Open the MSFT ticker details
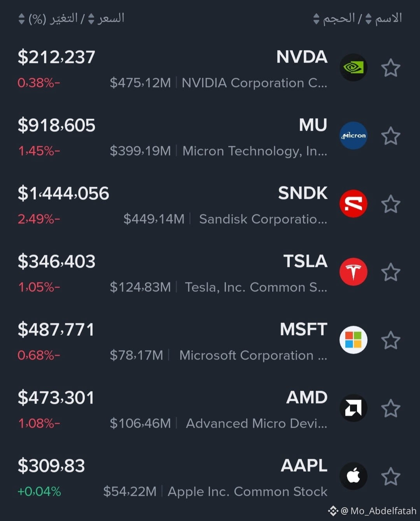The height and width of the screenshot is (521, 420). coord(210,340)
